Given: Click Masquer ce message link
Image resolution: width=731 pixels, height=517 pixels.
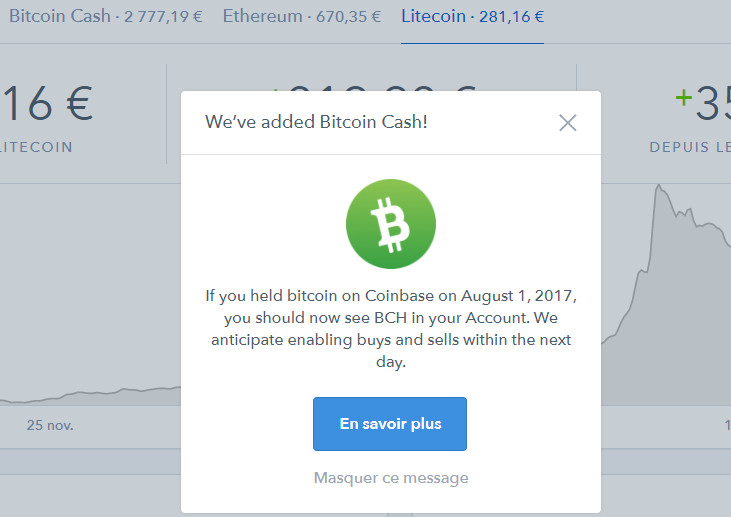Looking at the screenshot, I should tap(391, 478).
